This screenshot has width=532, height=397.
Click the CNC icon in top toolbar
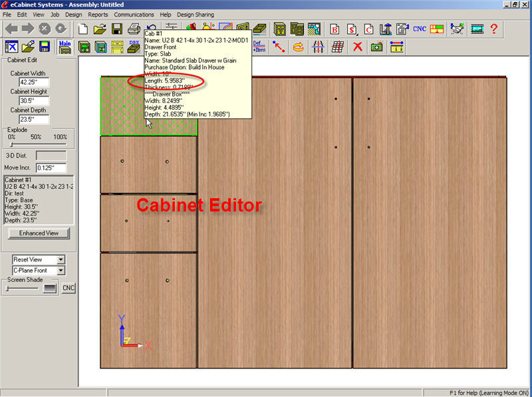(420, 29)
